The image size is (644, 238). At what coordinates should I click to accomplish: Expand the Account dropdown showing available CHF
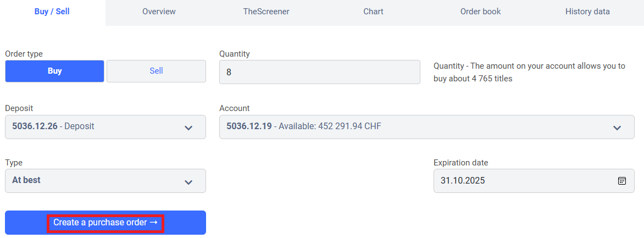426,127
